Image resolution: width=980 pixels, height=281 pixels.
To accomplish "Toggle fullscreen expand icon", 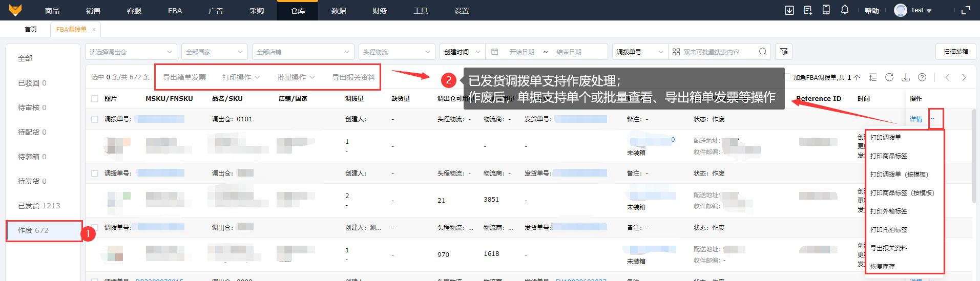I will (966, 10).
